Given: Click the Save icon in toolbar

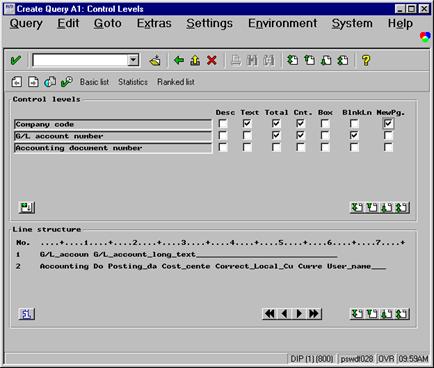Looking at the screenshot, I should [x=155, y=60].
